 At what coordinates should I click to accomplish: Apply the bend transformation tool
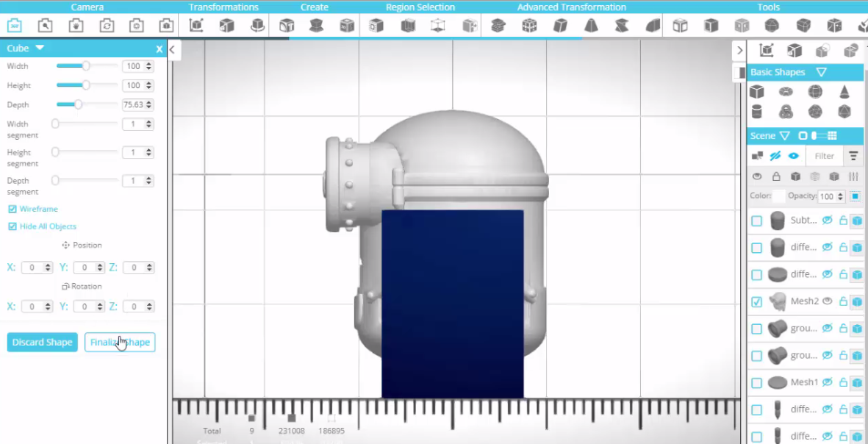[653, 26]
